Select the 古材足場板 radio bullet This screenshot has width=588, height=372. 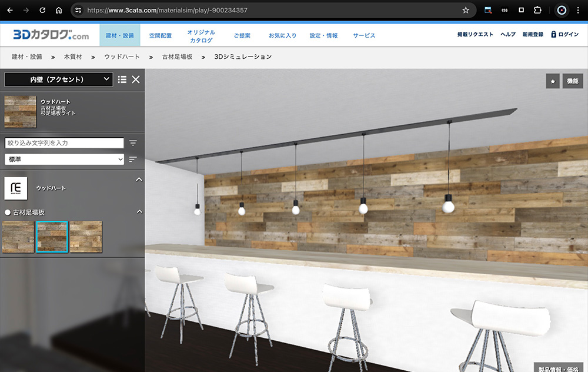(8, 212)
